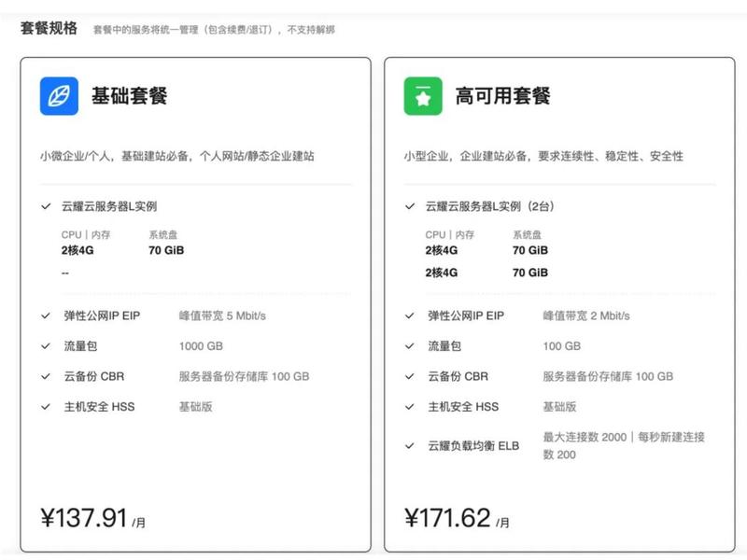Click checkmark next to 峰值带宽 2 Mbit/s EIP
This screenshot has height=560, width=747.
click(410, 315)
